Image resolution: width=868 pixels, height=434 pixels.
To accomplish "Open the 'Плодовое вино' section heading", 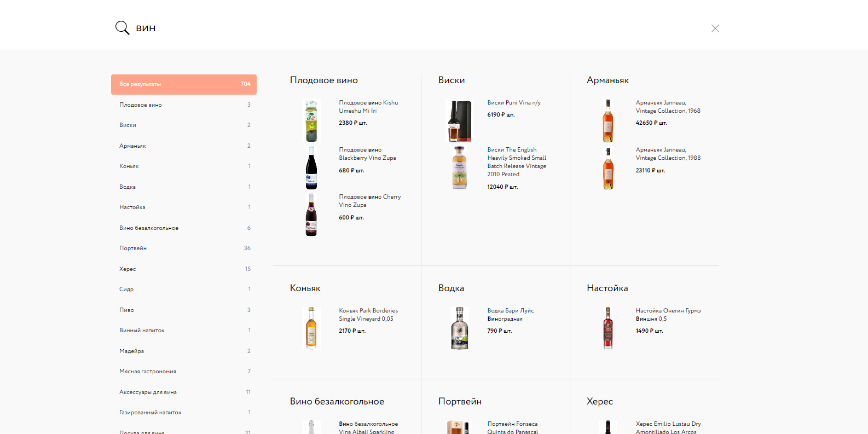I will (324, 80).
